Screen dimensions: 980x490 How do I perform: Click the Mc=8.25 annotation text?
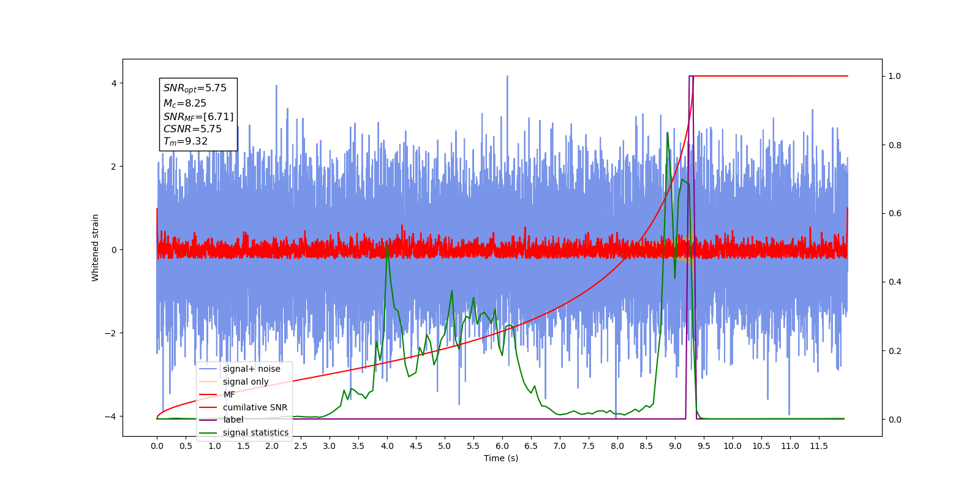tap(184, 104)
